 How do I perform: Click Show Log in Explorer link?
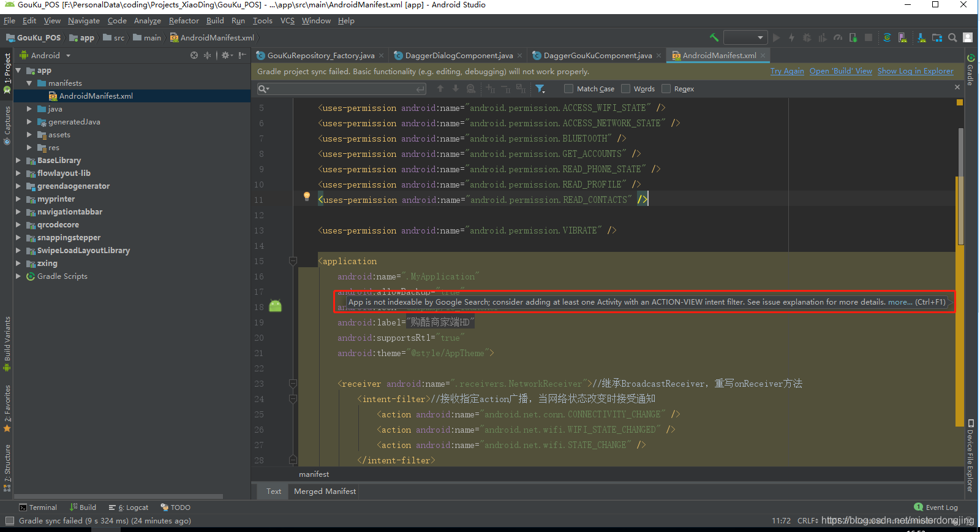pos(916,71)
